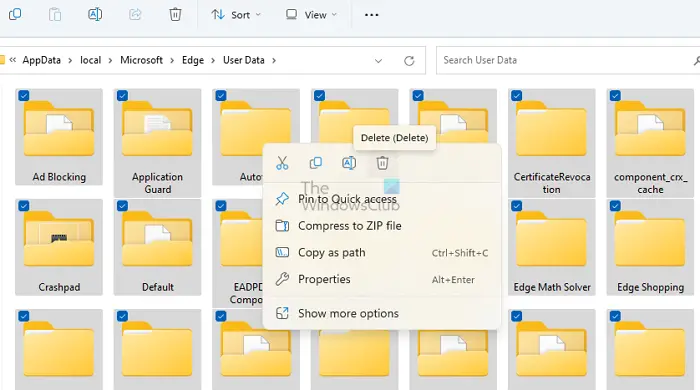Click the icon beside Show more options
Image resolution: width=700 pixels, height=390 pixels.
point(282,313)
